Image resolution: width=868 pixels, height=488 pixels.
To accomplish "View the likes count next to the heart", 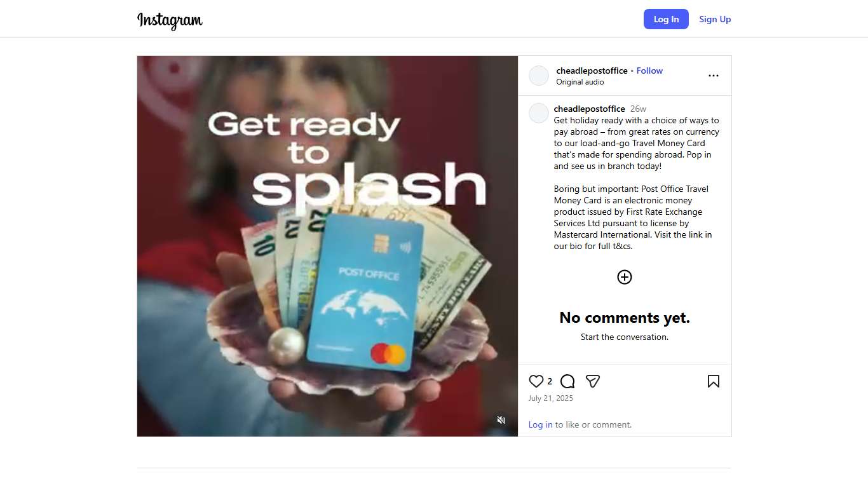I will pos(550,381).
